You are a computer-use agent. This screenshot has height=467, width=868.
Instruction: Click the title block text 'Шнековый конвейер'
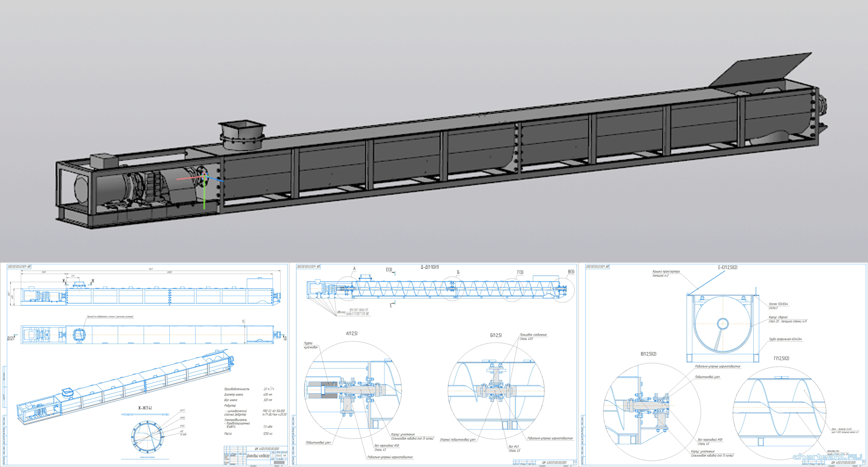tap(259, 455)
